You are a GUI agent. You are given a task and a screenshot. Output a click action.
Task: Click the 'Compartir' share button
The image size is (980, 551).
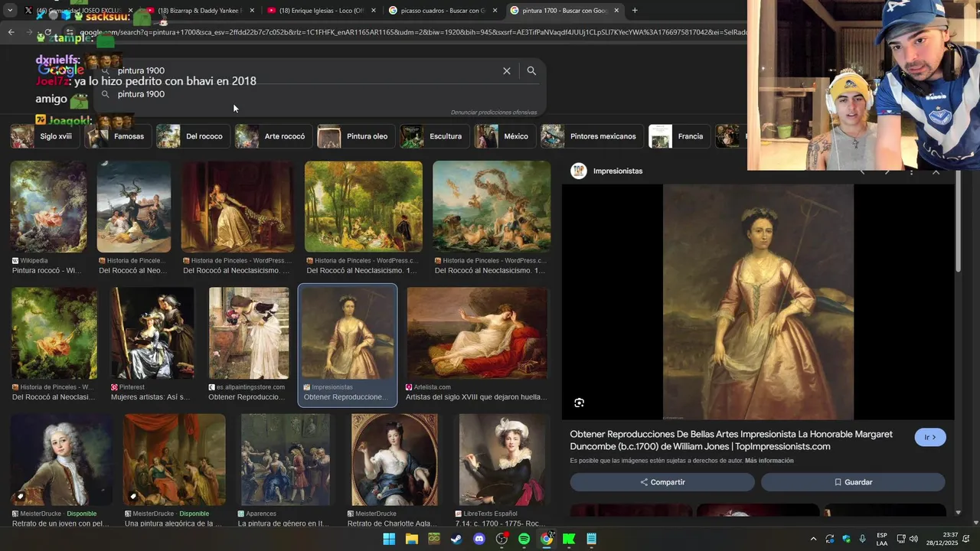662,482
